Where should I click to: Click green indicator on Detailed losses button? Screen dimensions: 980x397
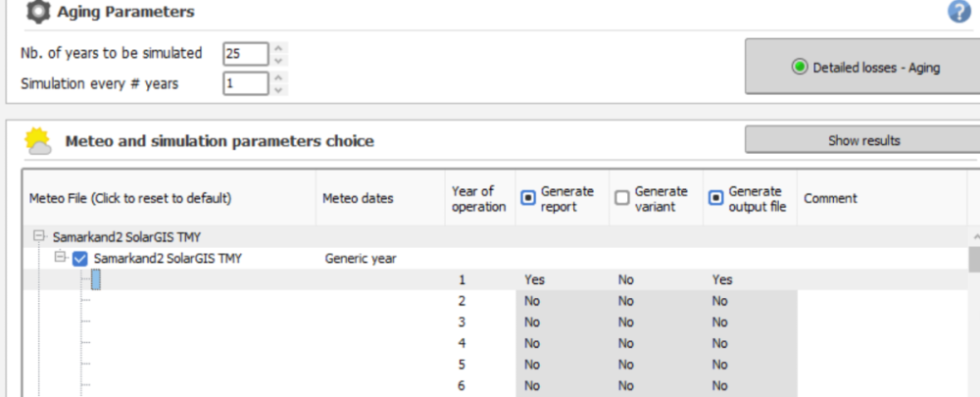[x=800, y=68]
